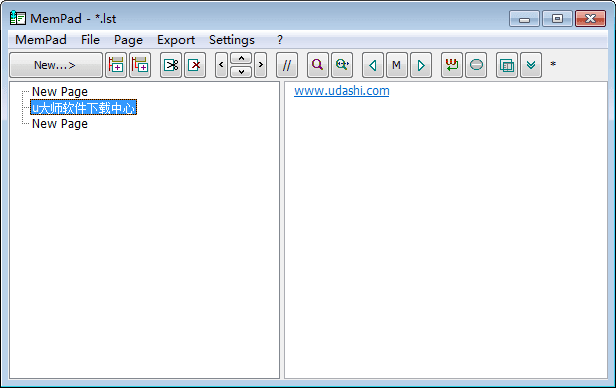Add a new subpage with the second plus icon

pos(140,65)
